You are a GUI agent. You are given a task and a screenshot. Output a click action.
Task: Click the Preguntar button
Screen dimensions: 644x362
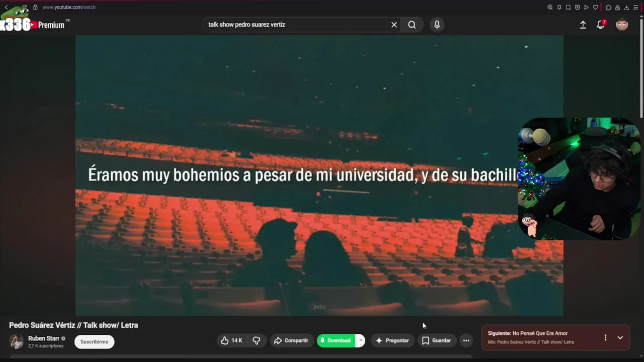click(392, 340)
